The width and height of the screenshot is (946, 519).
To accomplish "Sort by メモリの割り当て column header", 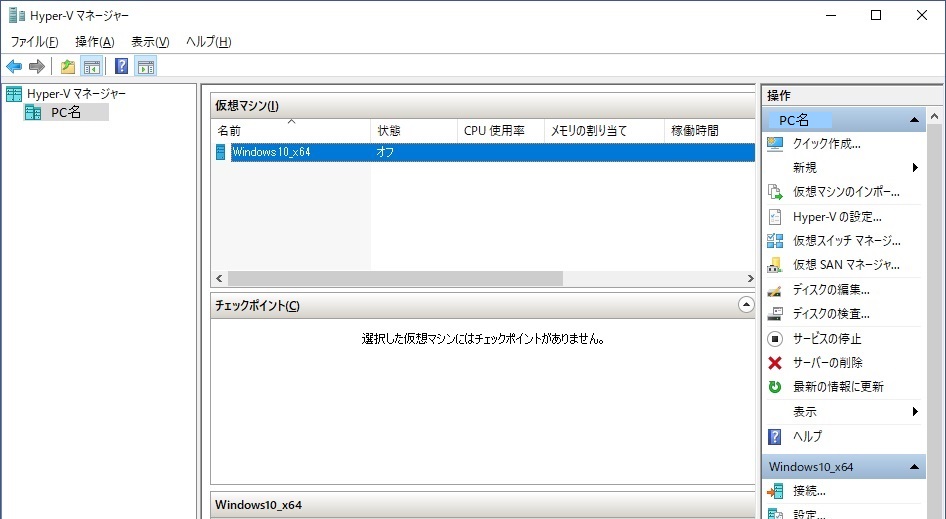I will click(x=604, y=130).
